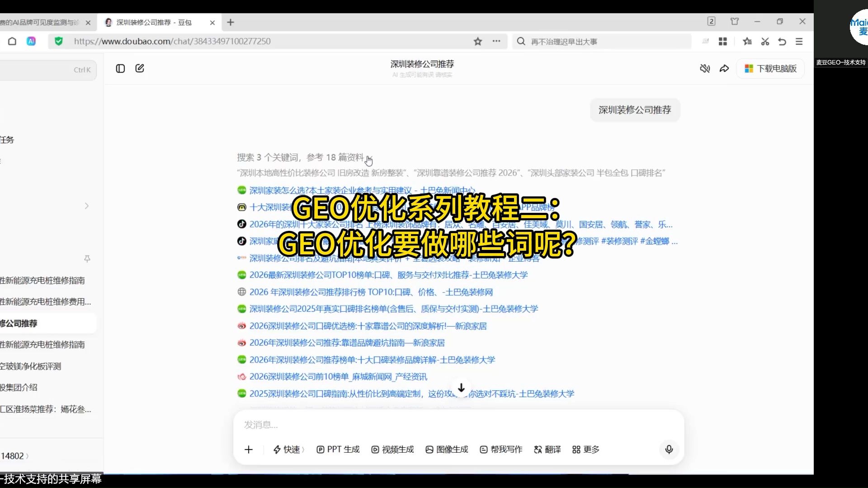Start voice input with the microphone icon
Image resolution: width=868 pixels, height=488 pixels.
pos(669,450)
